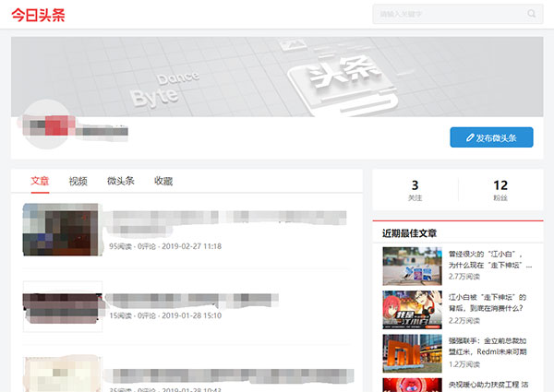Viewport: 554px width, 392px height.
Task: Open the 视频 tab
Action: coord(78,181)
